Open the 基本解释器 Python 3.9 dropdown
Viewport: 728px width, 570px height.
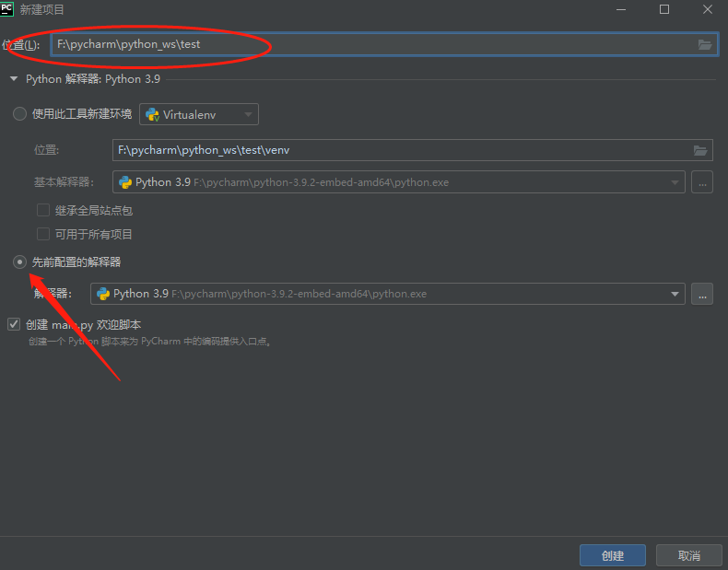click(x=398, y=182)
